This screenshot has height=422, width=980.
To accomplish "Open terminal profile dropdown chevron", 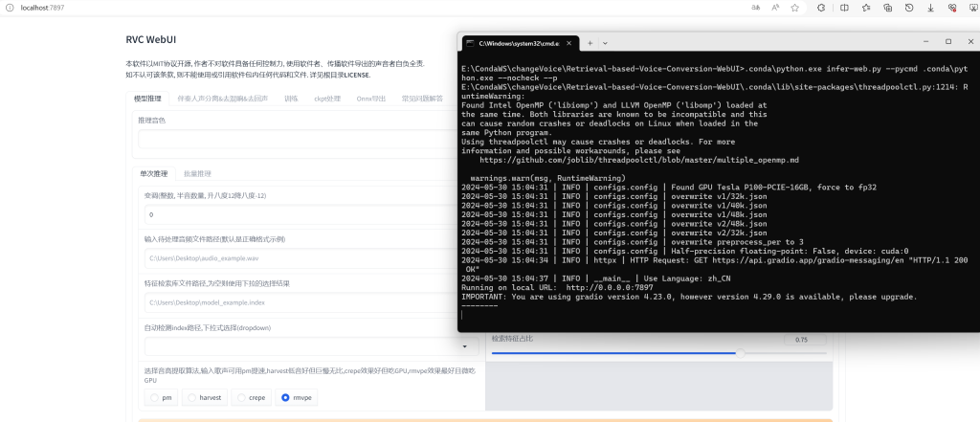I will [x=605, y=43].
